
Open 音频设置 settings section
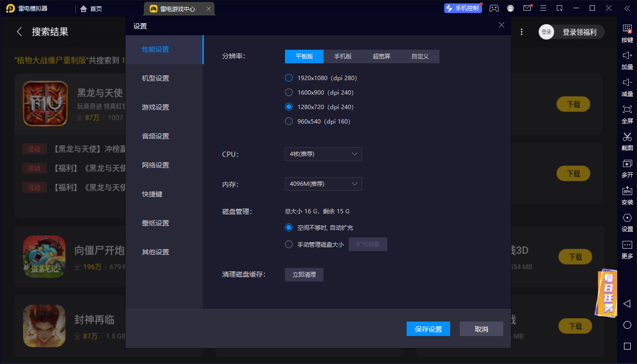164,137
